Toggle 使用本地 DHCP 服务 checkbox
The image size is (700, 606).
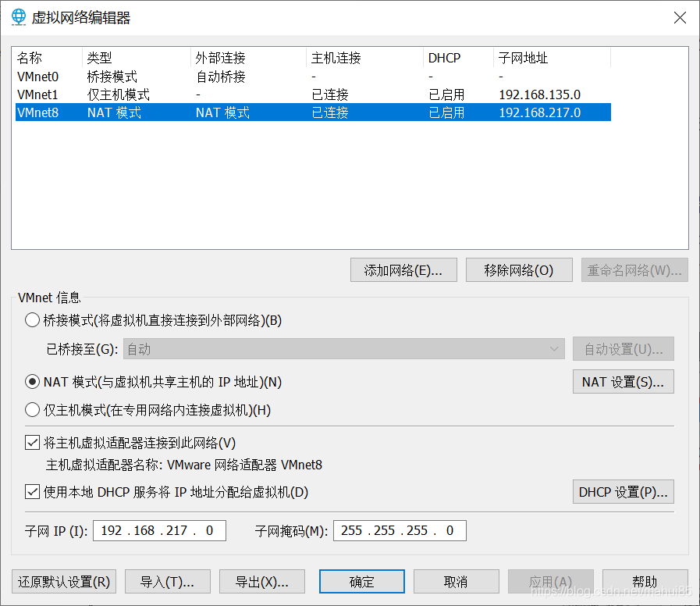[32, 491]
